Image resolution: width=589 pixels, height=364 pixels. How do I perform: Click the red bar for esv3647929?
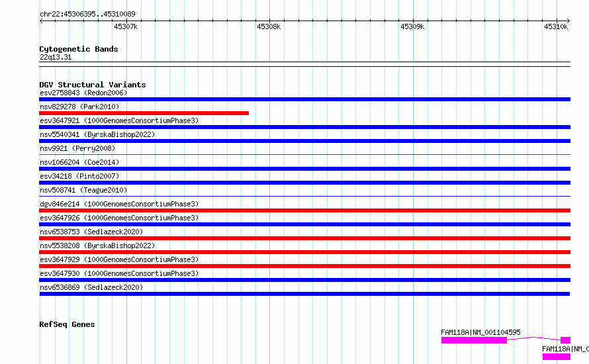[x=304, y=266]
